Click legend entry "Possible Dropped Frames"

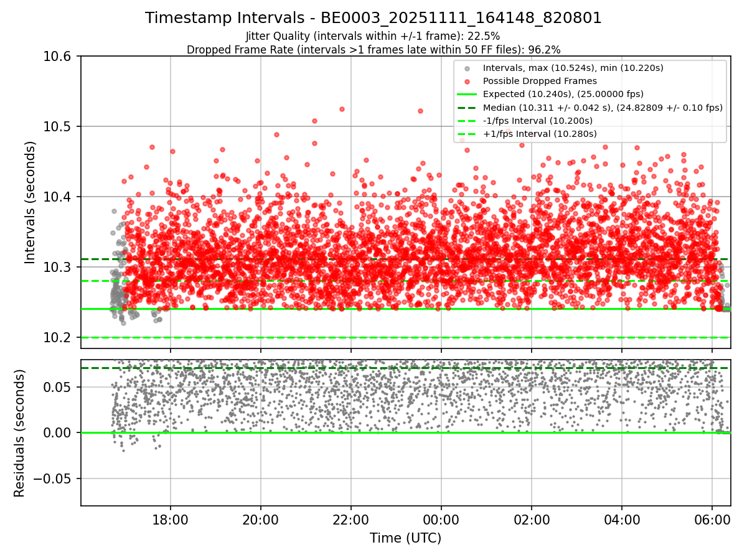[x=540, y=81]
